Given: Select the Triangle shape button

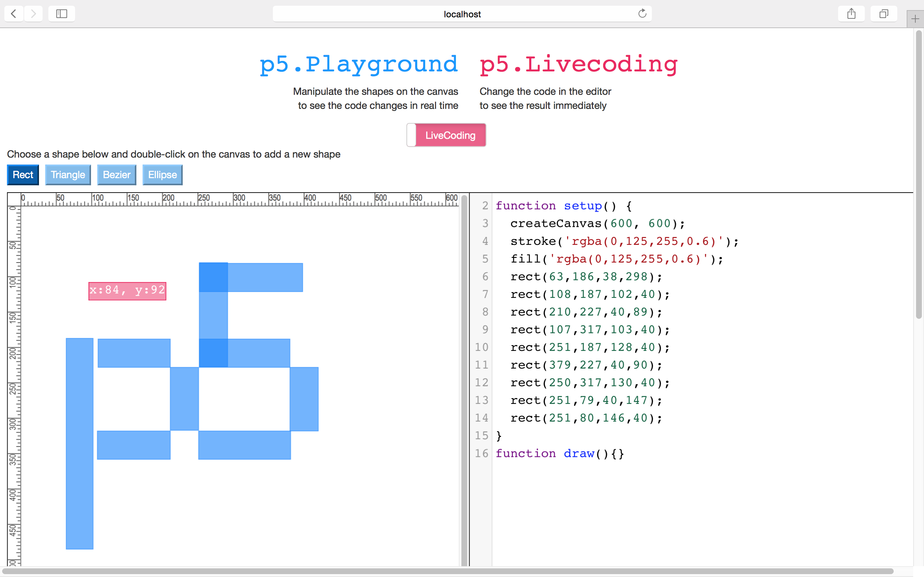Looking at the screenshot, I should click(x=68, y=175).
